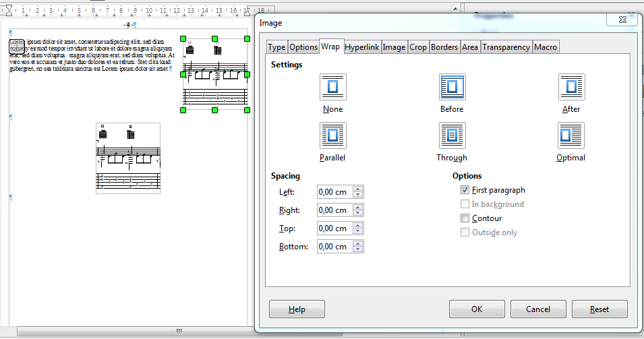Pick the After wrap setting icon
This screenshot has height=339, width=644.
tap(571, 87)
